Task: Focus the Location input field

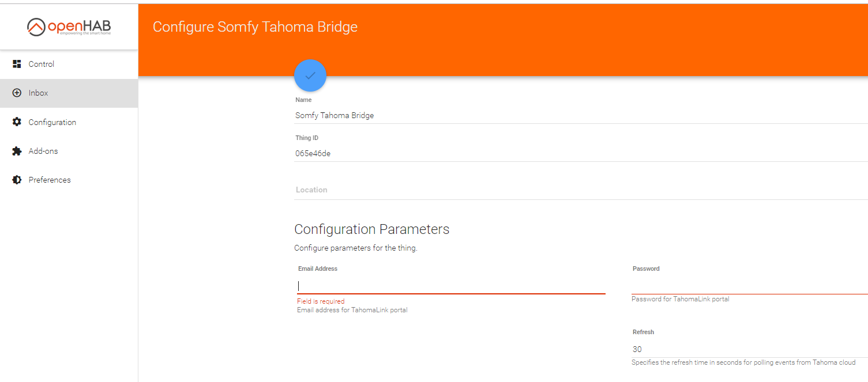Action: tap(577, 190)
